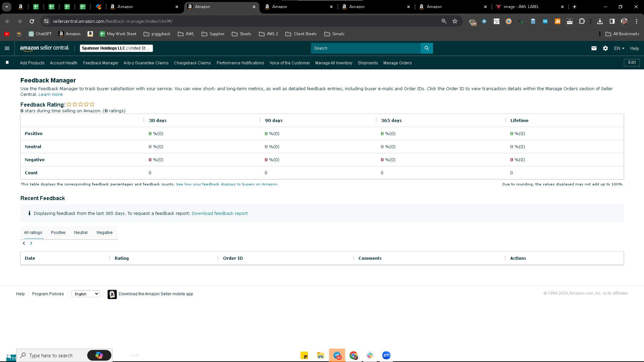Open the Spatener Holdings LLC account switcher
Screen dimensions: 644x362
click(x=116, y=48)
